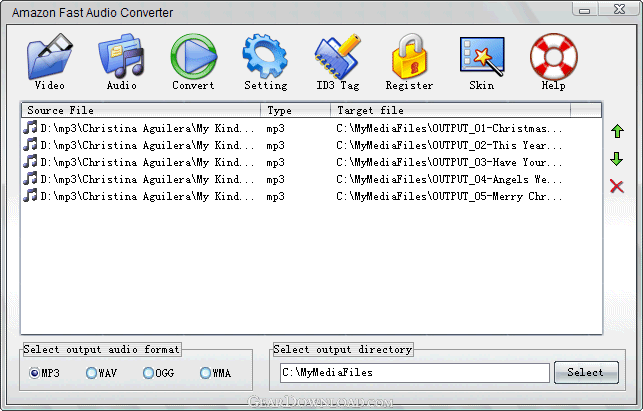
Task: Move selected file up with green arrow
Action: click(x=617, y=131)
